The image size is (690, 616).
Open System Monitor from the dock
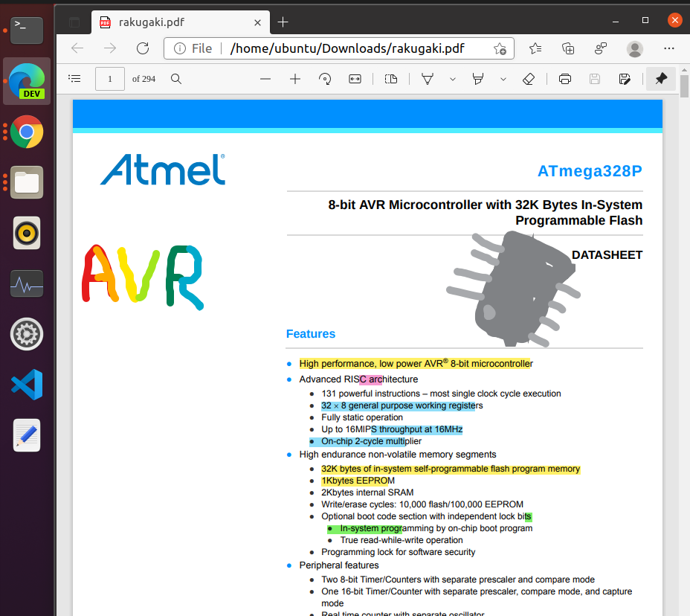[x=27, y=283]
